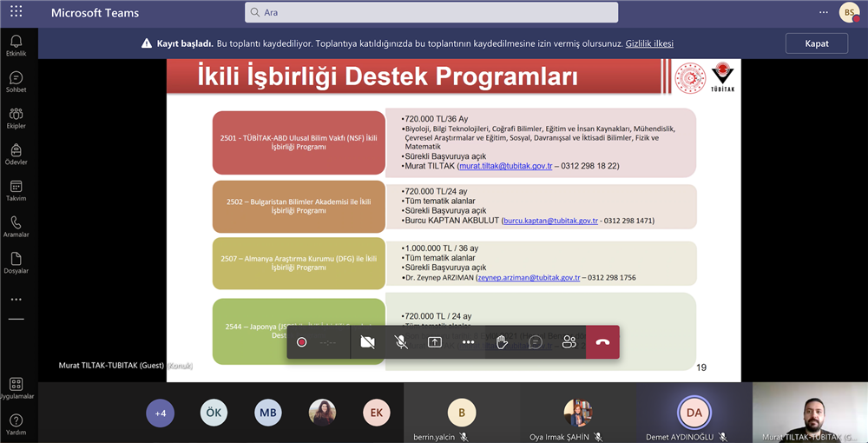Dismiss recording notice with Kapat button
The height and width of the screenshot is (443, 868).
(x=817, y=43)
